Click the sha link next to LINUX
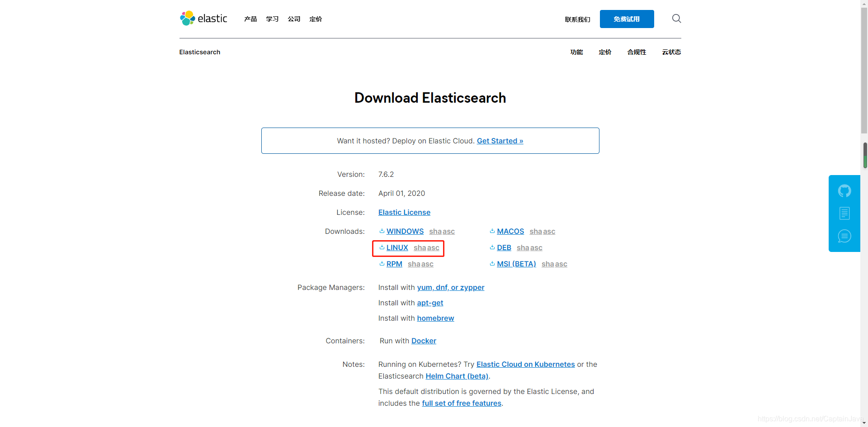The image size is (868, 427). (420, 248)
